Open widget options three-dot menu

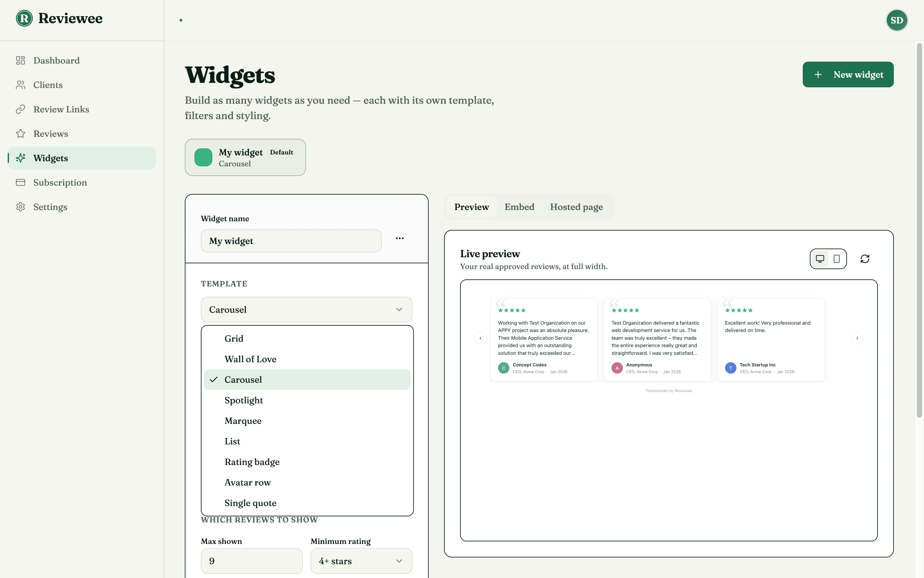(x=400, y=238)
